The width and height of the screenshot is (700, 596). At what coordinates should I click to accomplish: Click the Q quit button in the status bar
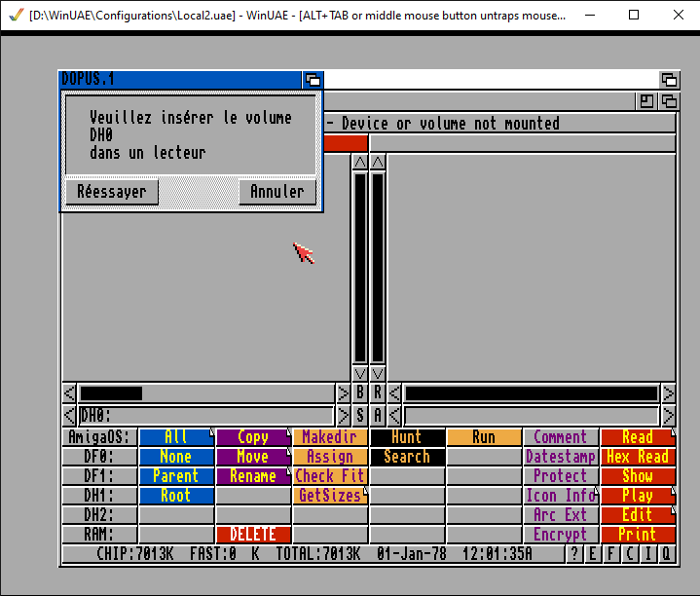[666, 554]
